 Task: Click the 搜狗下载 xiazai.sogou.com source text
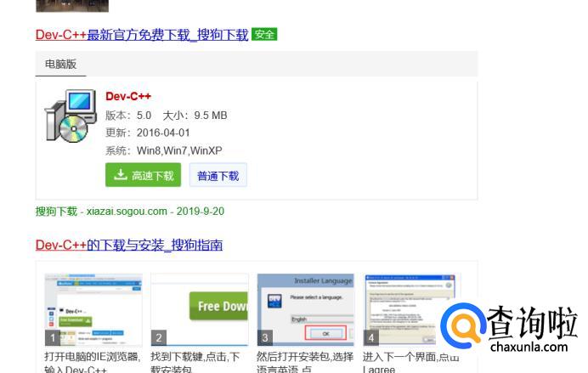pyautogui.click(x=130, y=212)
